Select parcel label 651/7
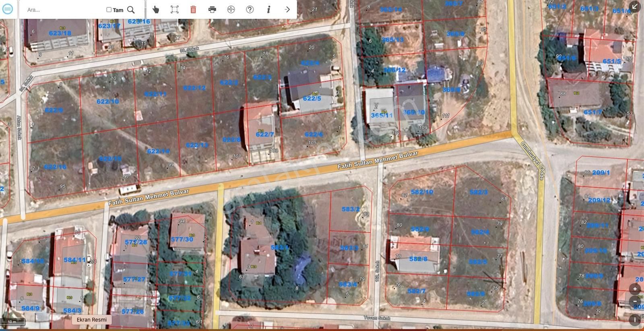The width and height of the screenshot is (644, 331). (x=593, y=112)
